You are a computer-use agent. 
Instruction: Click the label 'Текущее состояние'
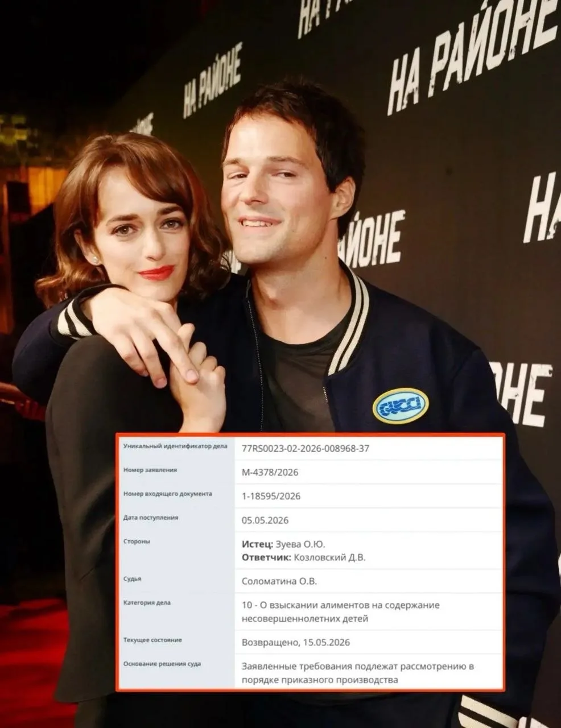pyautogui.click(x=152, y=640)
